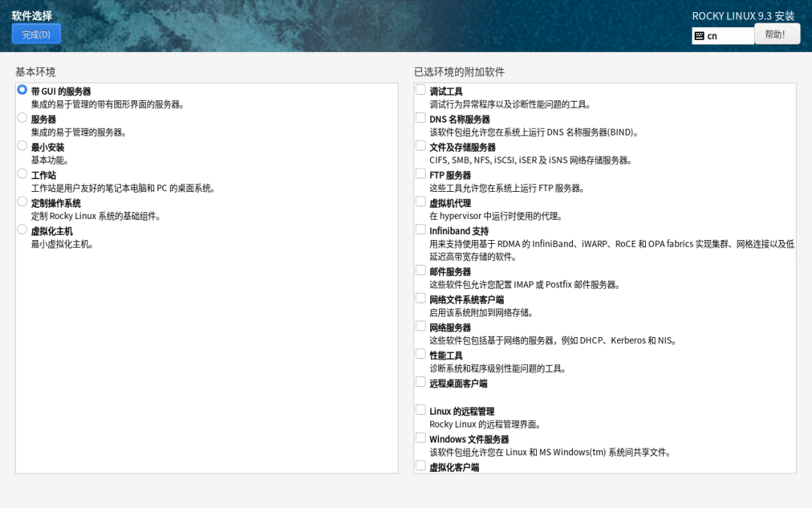The image size is (812, 508).
Task: Click the description 集成的易于管理的带有图形界面的服务器。
Action: click(108, 104)
